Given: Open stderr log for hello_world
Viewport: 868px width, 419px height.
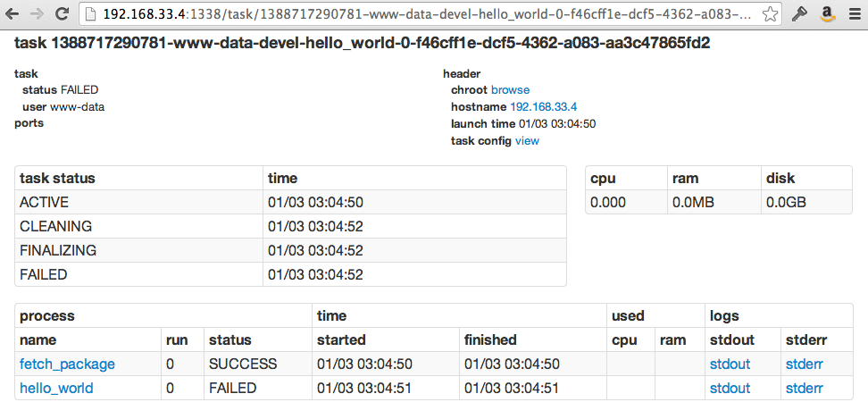Looking at the screenshot, I should point(804,389).
